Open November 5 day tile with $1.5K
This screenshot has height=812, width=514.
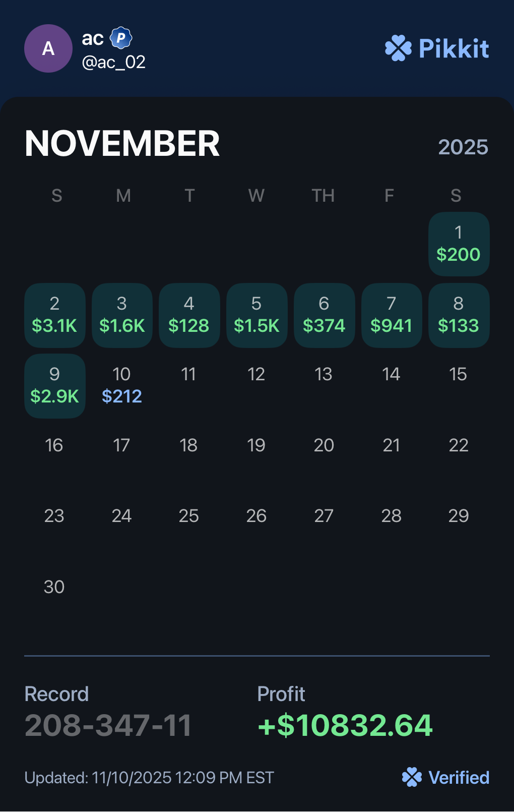[256, 315]
